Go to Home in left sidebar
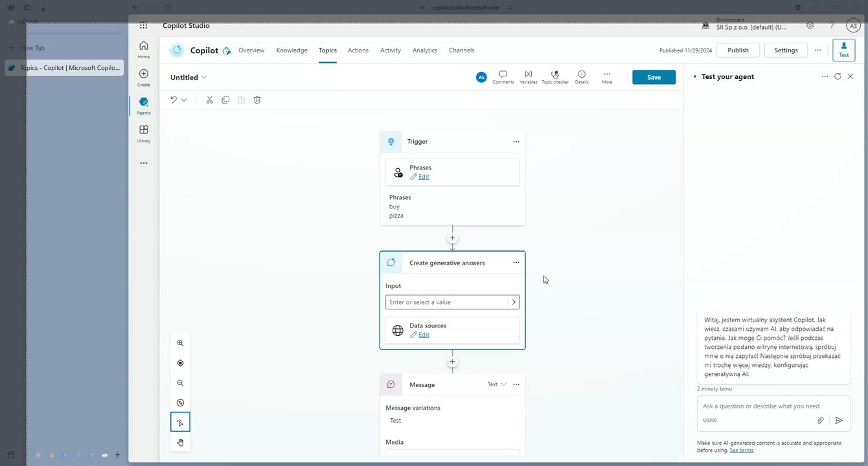 tap(144, 49)
